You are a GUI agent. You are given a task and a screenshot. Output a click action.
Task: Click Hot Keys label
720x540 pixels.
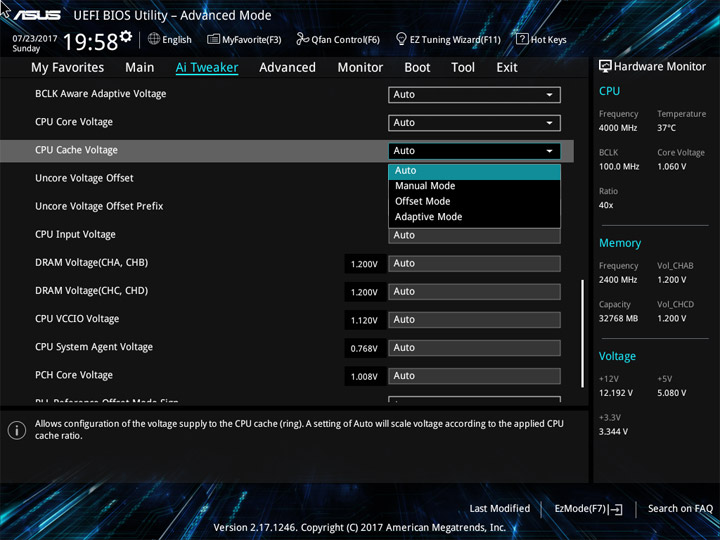549,40
